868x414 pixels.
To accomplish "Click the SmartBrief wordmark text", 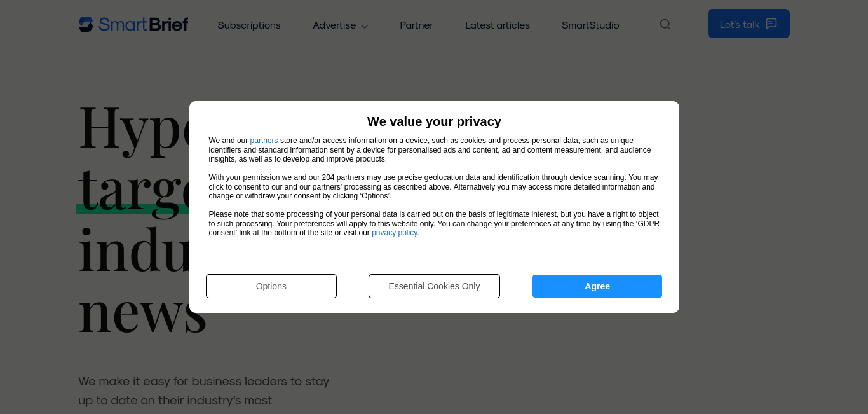I will click(x=144, y=24).
